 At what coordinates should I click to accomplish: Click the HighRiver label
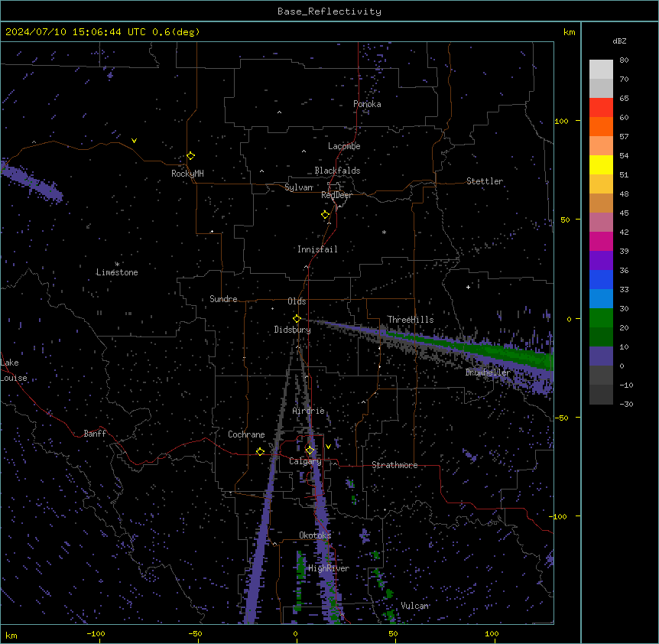pyautogui.click(x=329, y=568)
